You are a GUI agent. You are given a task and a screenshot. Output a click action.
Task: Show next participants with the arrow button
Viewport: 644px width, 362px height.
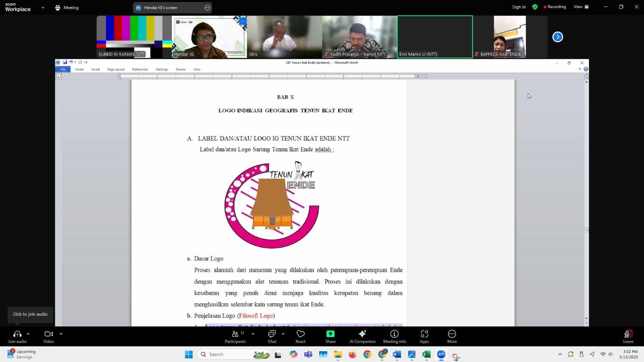pyautogui.click(x=557, y=37)
